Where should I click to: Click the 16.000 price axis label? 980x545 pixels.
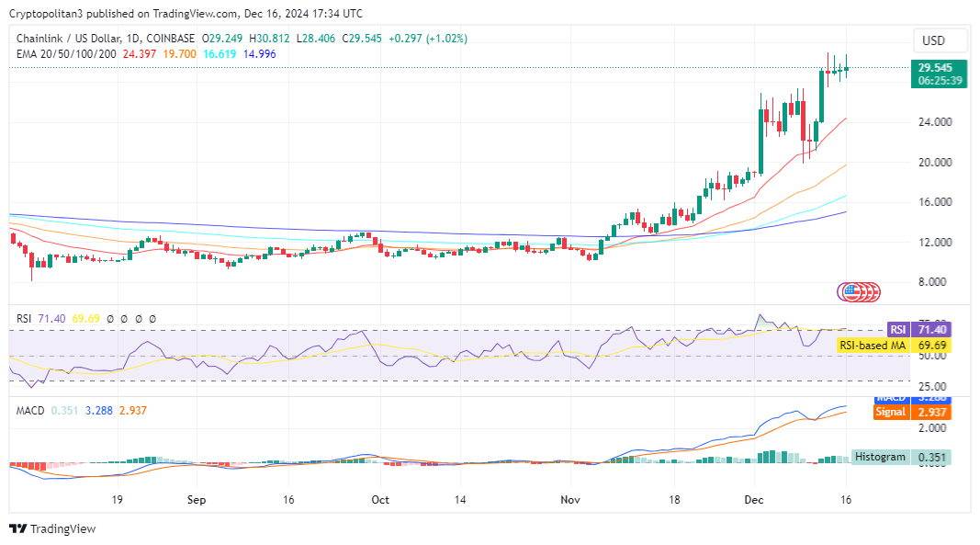(935, 202)
